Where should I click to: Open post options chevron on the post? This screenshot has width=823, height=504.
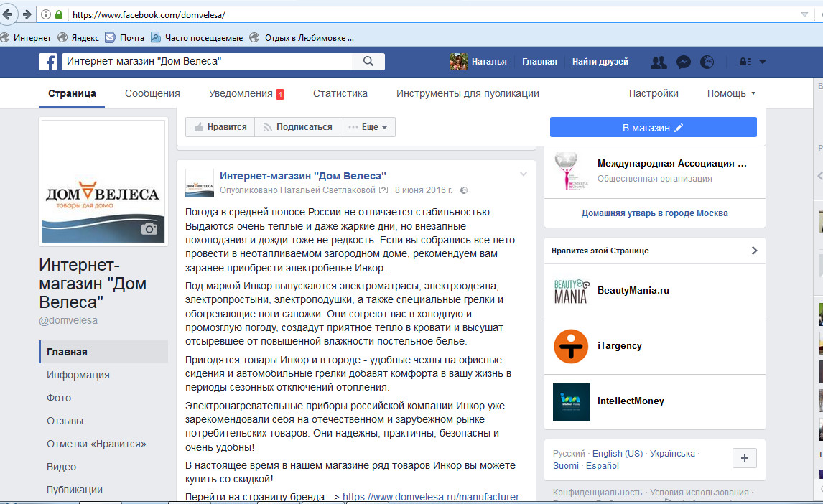(524, 174)
